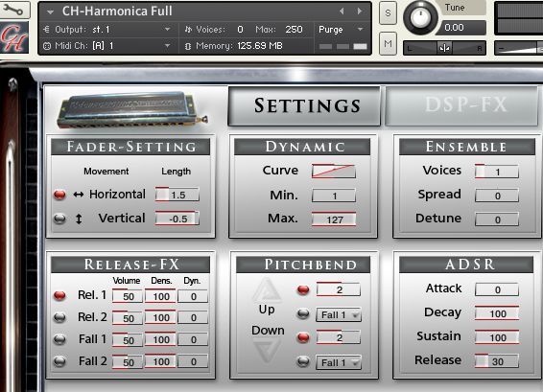Solo the instrument with S button

(x=388, y=13)
